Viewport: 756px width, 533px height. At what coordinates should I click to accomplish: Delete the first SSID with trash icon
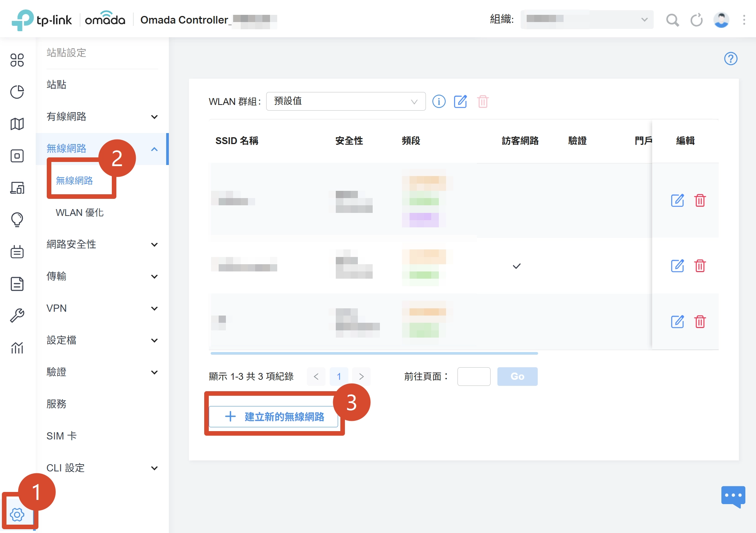click(x=700, y=200)
